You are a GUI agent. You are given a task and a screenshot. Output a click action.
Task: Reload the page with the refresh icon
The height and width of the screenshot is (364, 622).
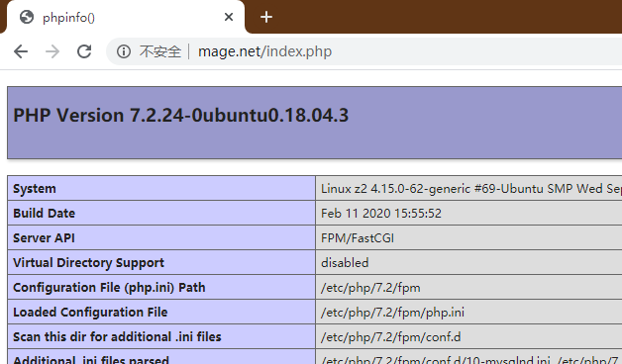tap(84, 51)
